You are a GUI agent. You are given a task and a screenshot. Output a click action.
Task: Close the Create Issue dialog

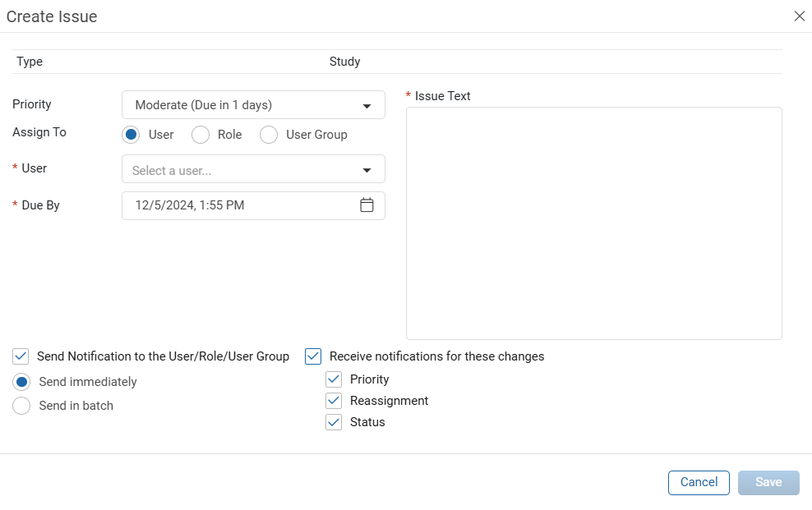799,16
